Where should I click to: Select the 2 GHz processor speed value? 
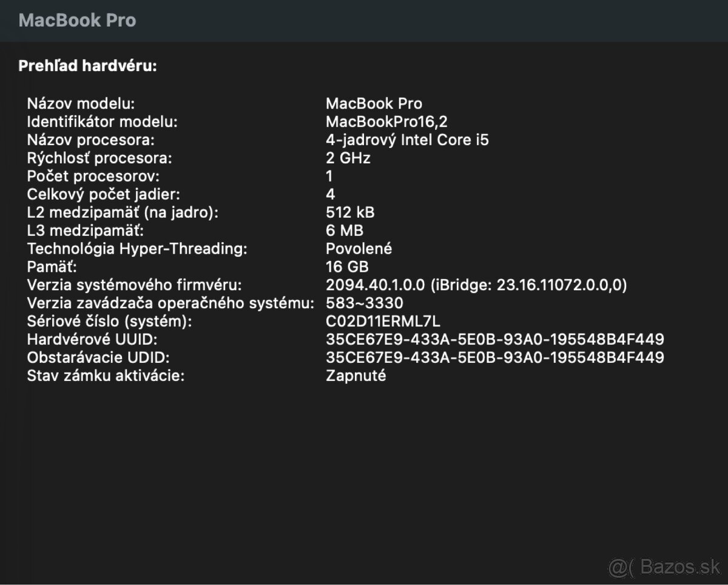tap(348, 158)
